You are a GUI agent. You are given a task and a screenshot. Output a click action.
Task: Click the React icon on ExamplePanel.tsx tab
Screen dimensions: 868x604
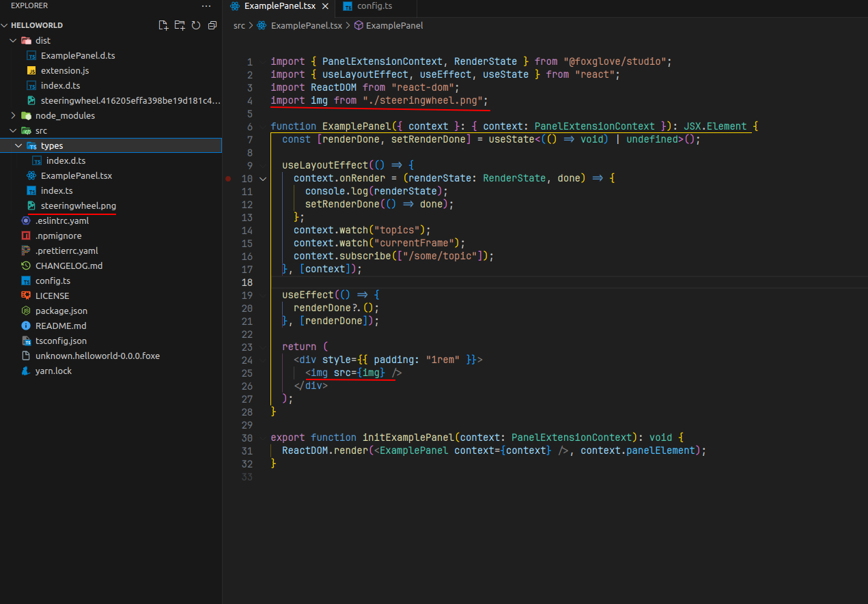tap(236, 5)
